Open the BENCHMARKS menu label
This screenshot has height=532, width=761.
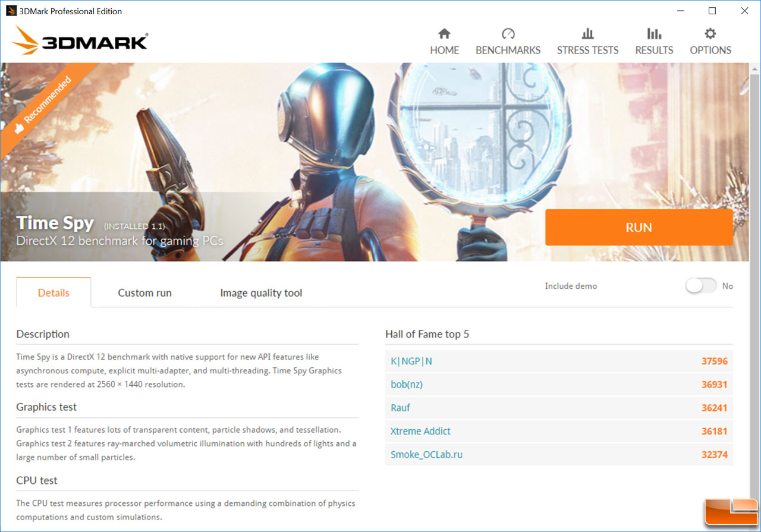point(508,51)
